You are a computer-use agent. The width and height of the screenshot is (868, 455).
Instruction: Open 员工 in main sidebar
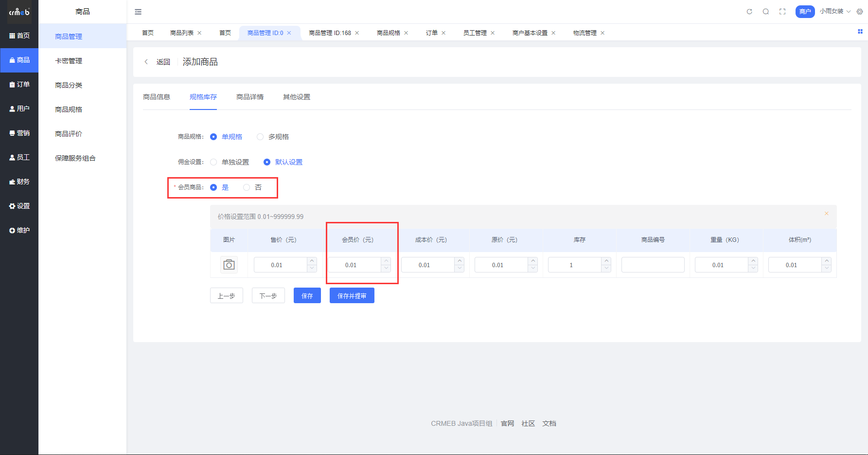coord(19,157)
